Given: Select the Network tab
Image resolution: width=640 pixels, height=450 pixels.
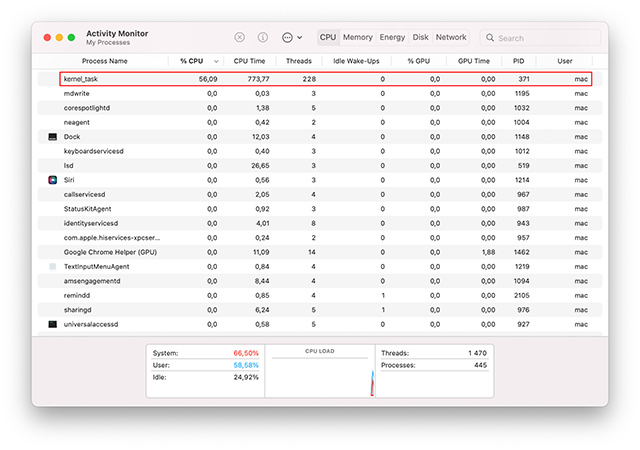Looking at the screenshot, I should click(x=451, y=37).
